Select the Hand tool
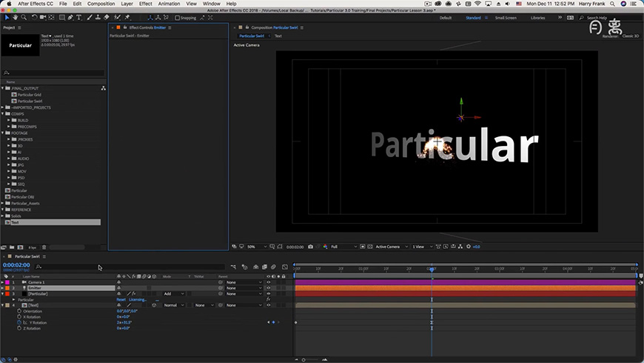The height and width of the screenshot is (363, 644). [x=16, y=18]
